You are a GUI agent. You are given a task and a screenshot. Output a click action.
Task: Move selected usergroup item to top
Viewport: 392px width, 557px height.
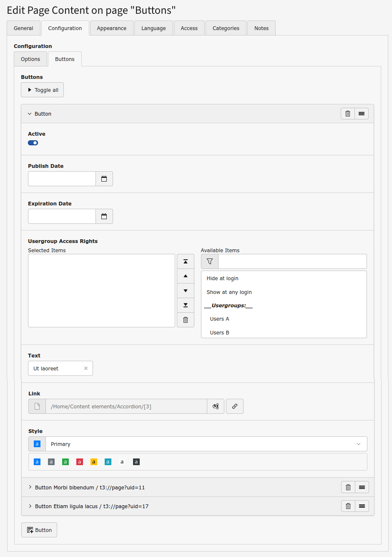(x=186, y=261)
